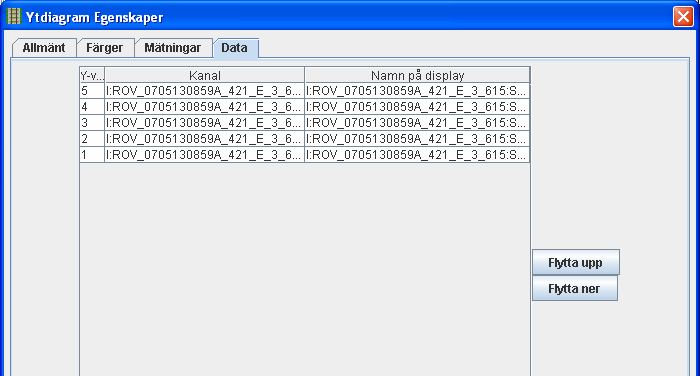Select Y-value cell 4
The width and height of the screenshot is (700, 376).
(92, 107)
